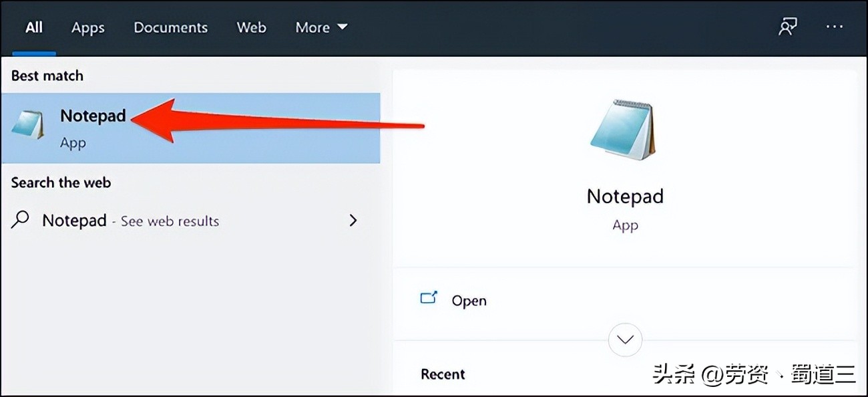Click the Notepad title in preview pane

[x=625, y=196]
